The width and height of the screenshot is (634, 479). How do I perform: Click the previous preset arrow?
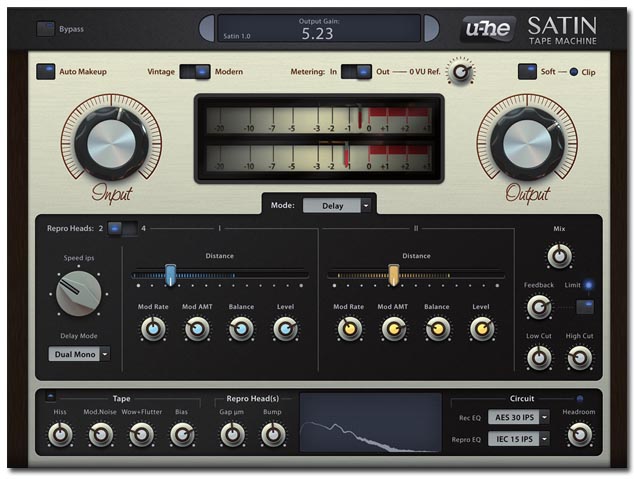207,28
